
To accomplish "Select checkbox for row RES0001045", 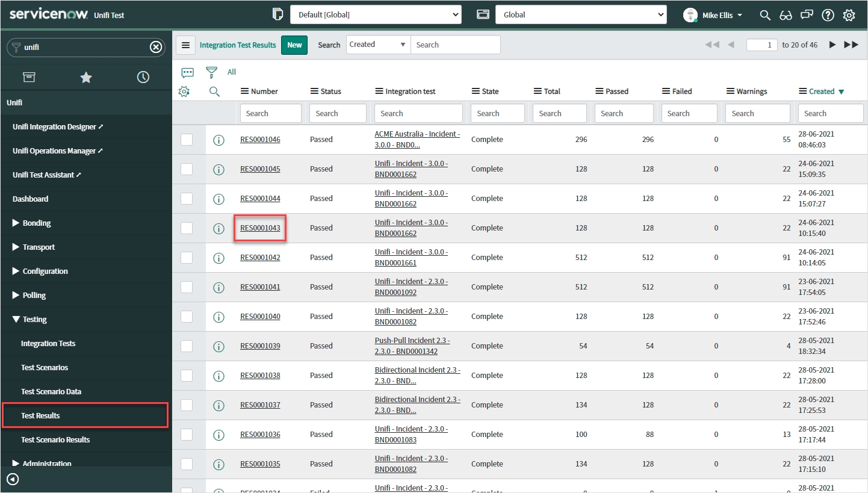I will (187, 169).
